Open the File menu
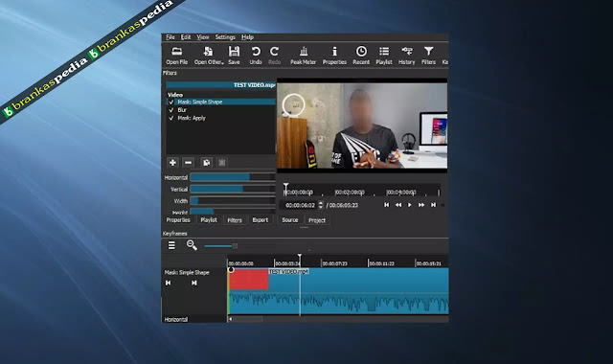Screen dimensions: 613x364 point(170,37)
